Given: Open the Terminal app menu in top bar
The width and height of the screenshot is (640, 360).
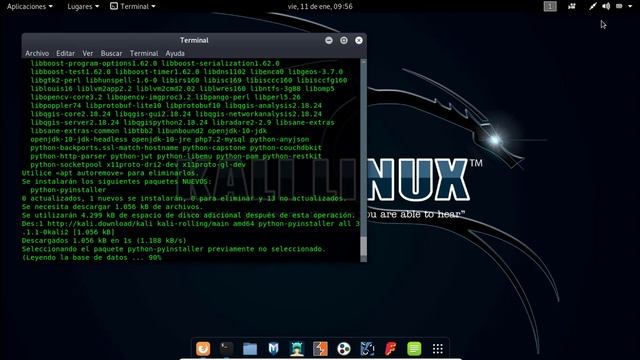Looking at the screenshot, I should (133, 7).
